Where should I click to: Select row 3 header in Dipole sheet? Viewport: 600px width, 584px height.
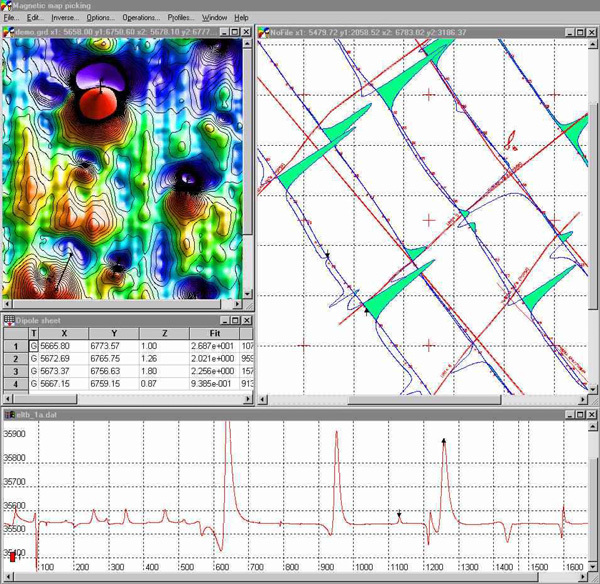coord(17,368)
